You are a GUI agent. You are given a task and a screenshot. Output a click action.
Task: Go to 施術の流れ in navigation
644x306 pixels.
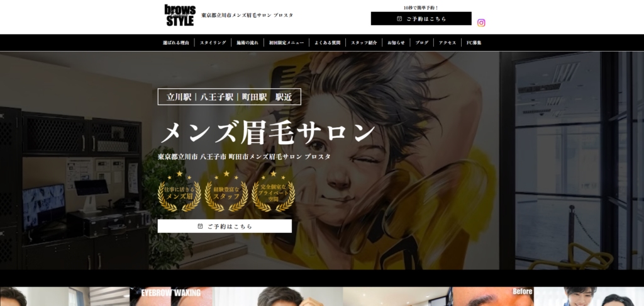[247, 43]
